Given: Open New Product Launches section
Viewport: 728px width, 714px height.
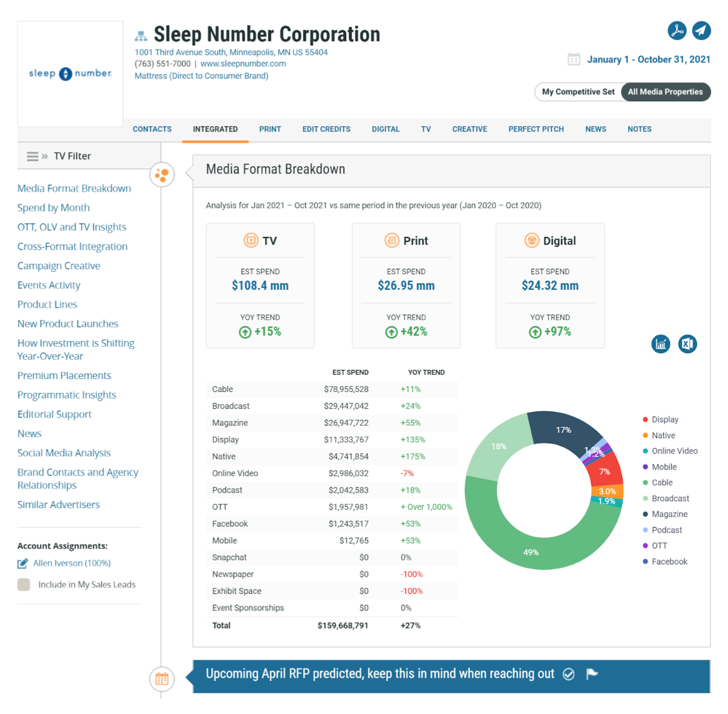Looking at the screenshot, I should (x=68, y=324).
